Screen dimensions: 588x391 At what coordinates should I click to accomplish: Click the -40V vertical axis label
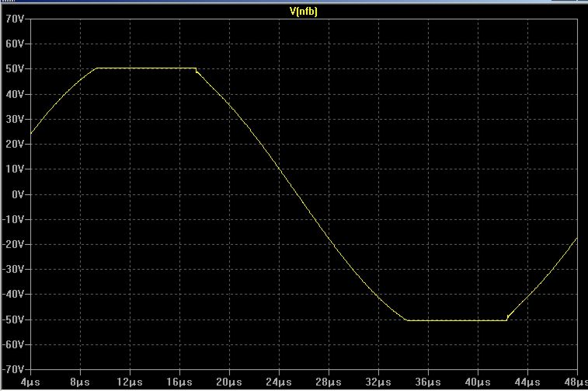(x=13, y=294)
